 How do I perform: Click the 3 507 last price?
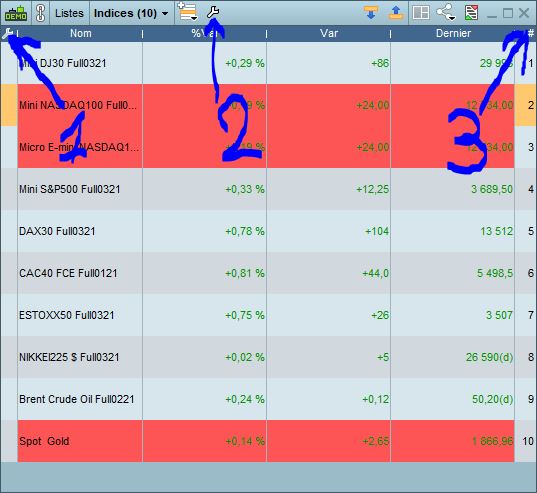(499, 315)
